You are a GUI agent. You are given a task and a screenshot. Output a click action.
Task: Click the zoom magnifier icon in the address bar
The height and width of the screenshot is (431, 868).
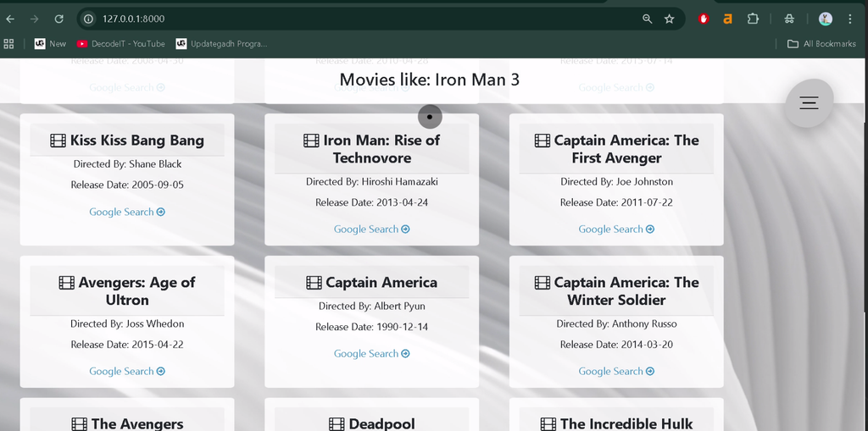tap(647, 19)
